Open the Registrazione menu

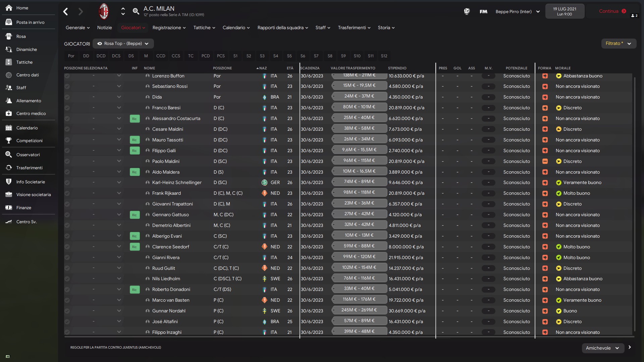[169, 27]
